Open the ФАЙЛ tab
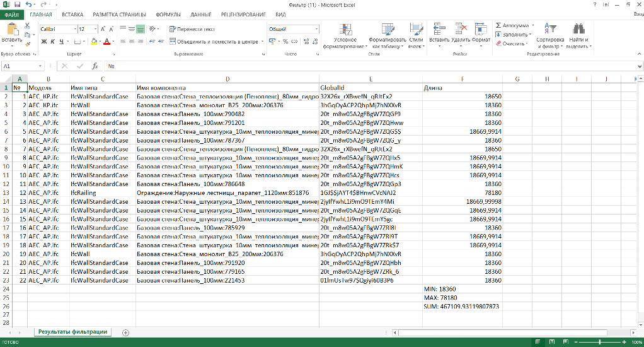 click(12, 15)
